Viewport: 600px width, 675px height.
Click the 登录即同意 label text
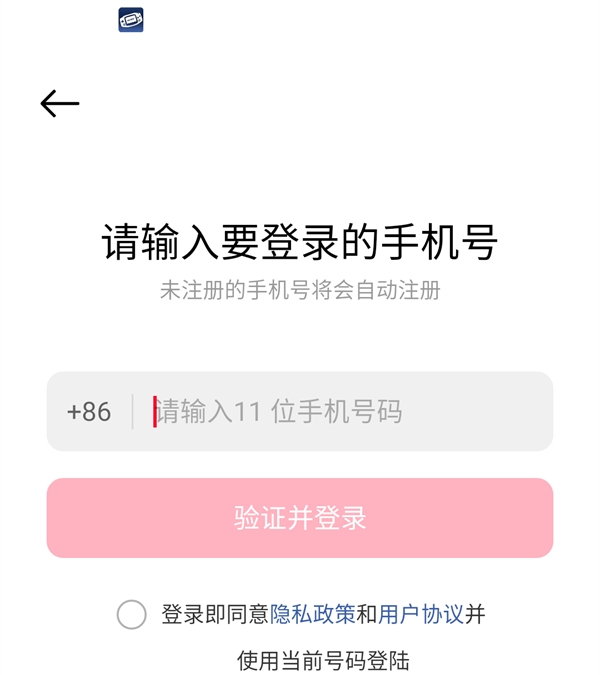pyautogui.click(x=215, y=614)
